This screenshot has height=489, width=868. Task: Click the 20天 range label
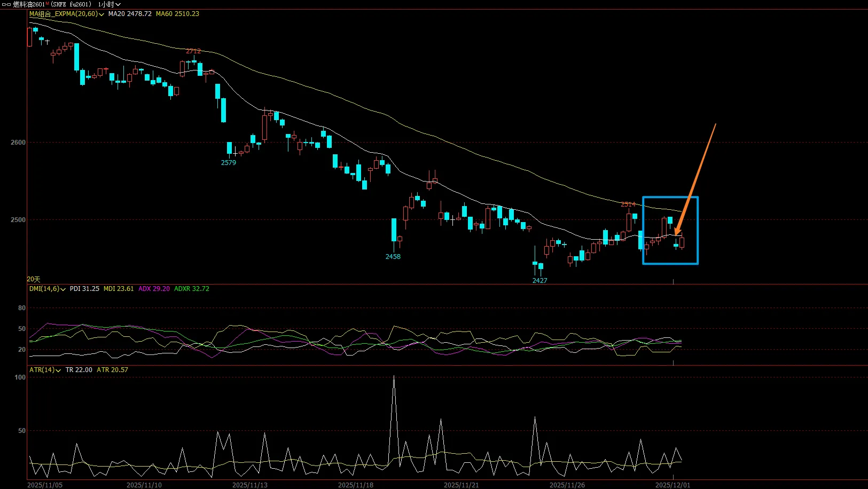pos(34,279)
